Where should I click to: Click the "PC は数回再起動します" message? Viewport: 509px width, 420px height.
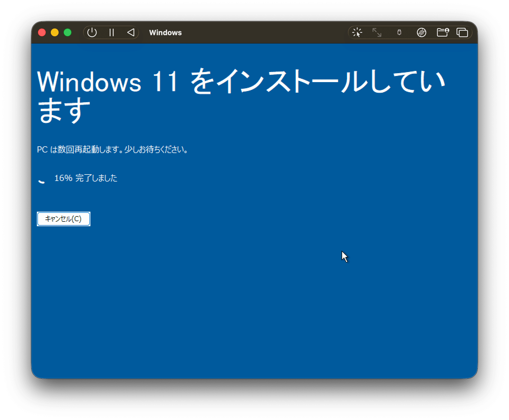pyautogui.click(x=113, y=150)
